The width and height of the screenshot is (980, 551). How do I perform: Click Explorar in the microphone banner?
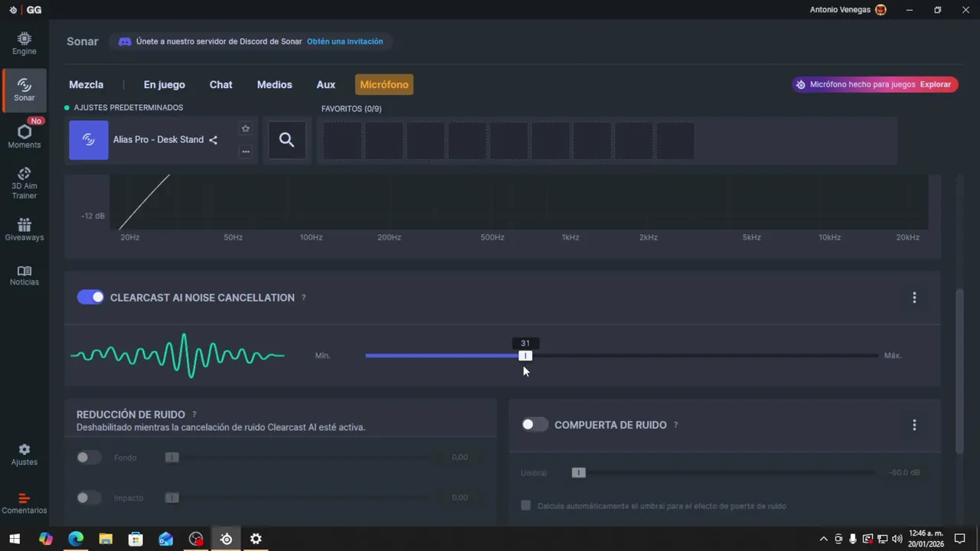(x=936, y=85)
